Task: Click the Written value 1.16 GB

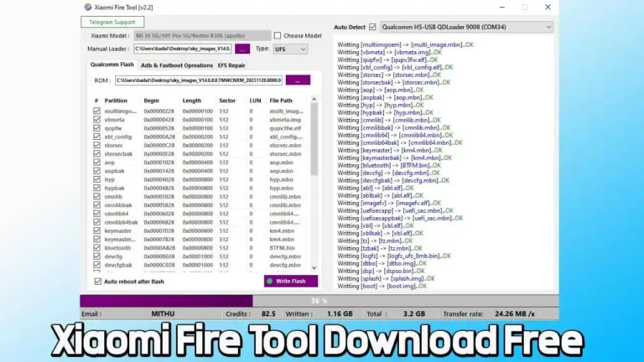Action: pos(340,313)
